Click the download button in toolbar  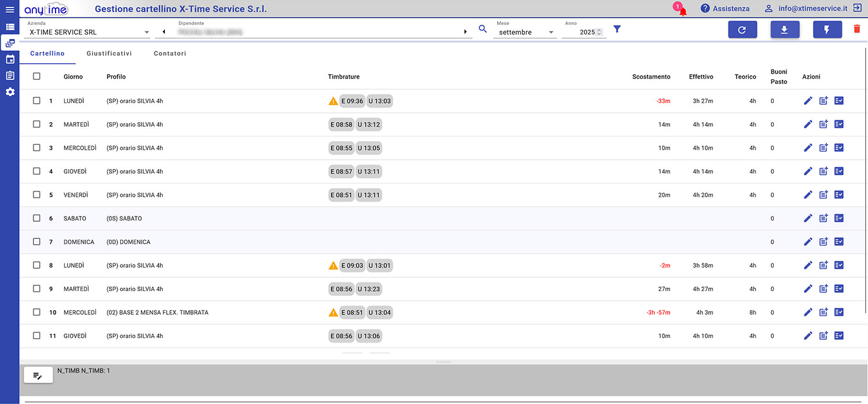coord(785,30)
